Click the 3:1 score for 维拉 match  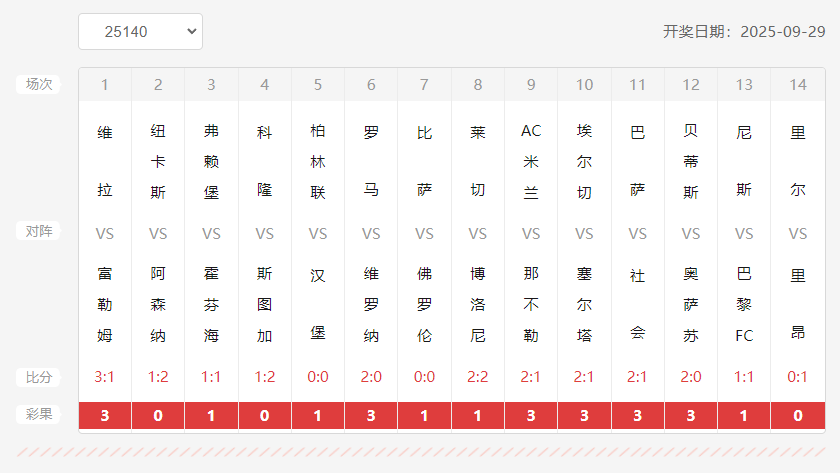105,377
